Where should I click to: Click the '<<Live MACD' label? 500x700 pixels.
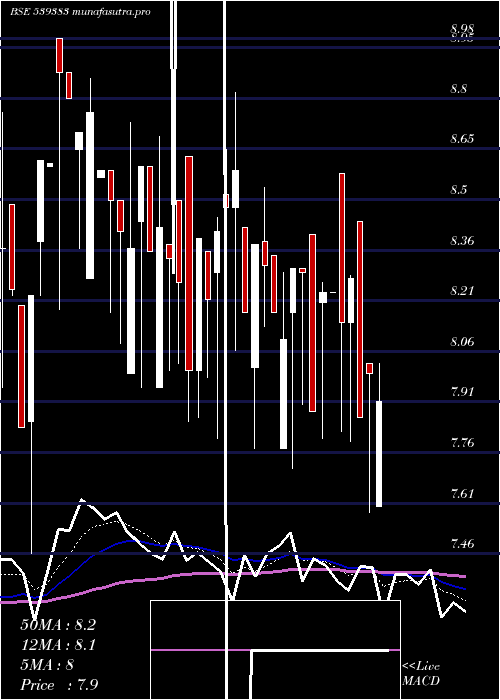click(421, 674)
